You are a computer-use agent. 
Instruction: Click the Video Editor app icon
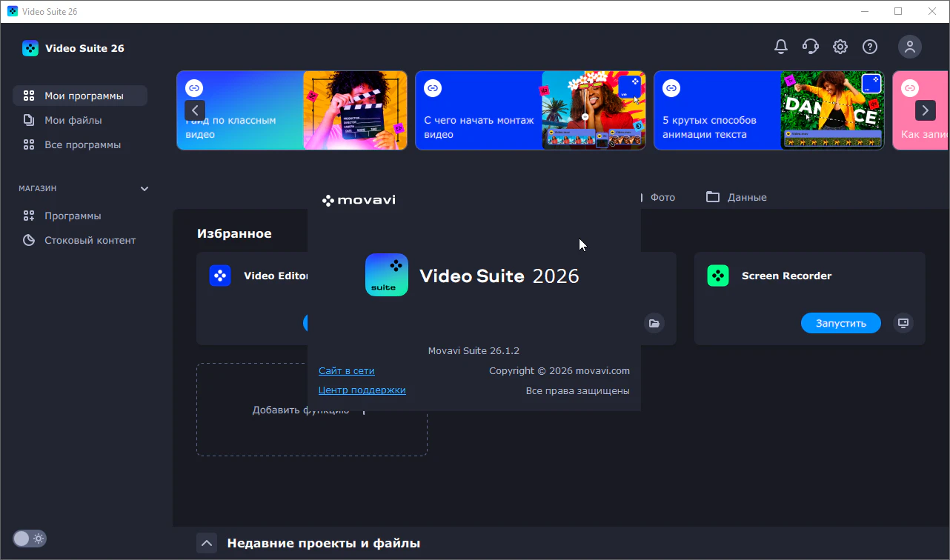point(220,276)
